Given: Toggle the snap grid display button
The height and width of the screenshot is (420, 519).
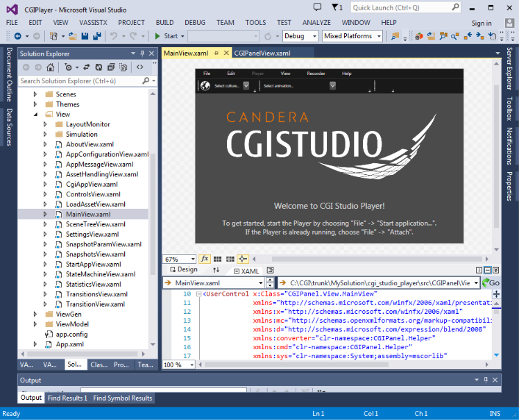Looking at the screenshot, I should point(217,259).
